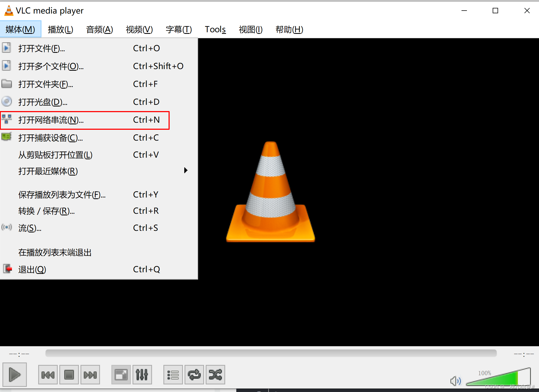Screen dimensions: 539x392
Task: Select 打开光盘(D)... menu entry
Action: (x=99, y=102)
